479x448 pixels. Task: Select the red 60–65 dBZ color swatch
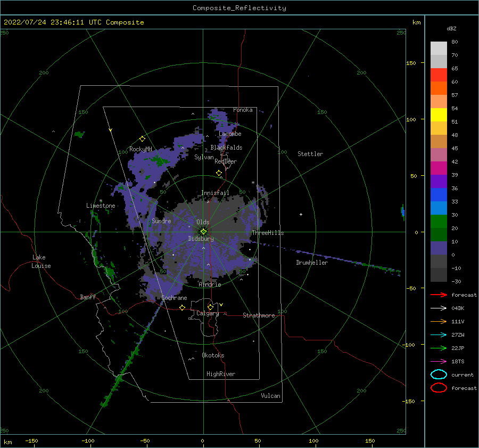pos(439,75)
